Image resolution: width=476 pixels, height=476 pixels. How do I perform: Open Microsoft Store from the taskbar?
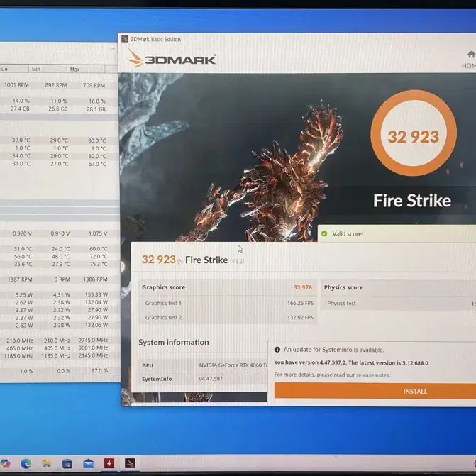(67, 464)
